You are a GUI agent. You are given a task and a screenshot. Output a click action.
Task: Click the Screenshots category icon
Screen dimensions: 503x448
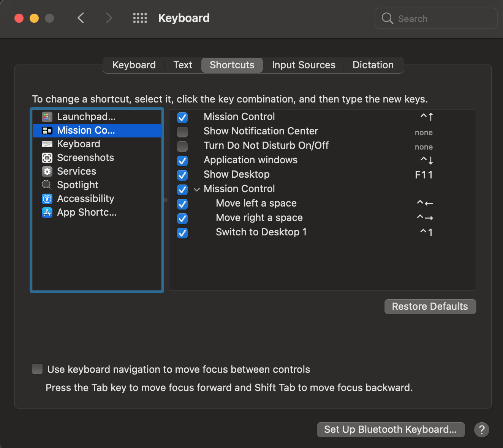47,158
